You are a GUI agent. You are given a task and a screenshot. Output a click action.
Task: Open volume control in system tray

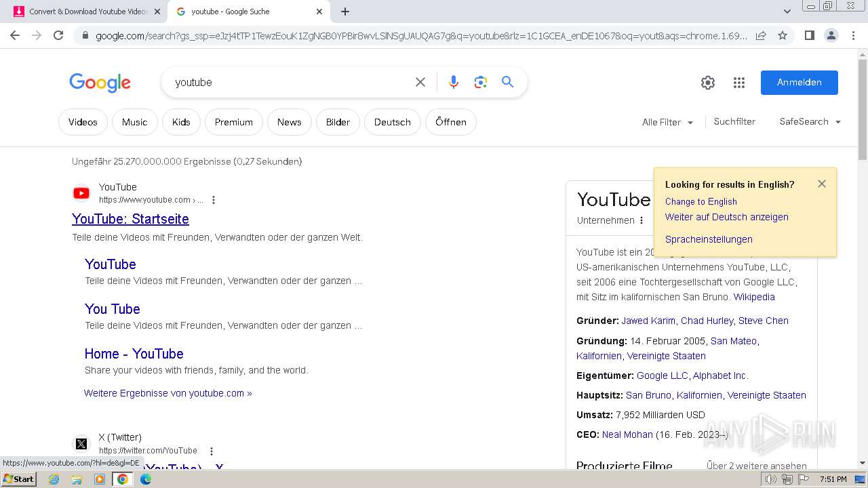pyautogui.click(x=771, y=479)
